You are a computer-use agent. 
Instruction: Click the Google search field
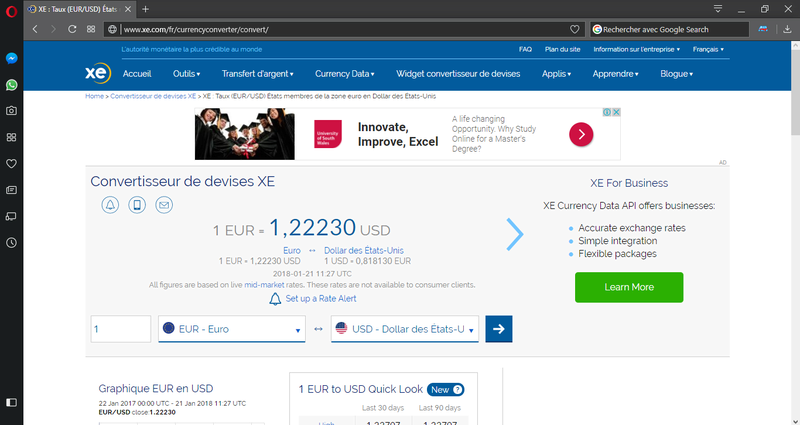tap(669, 30)
